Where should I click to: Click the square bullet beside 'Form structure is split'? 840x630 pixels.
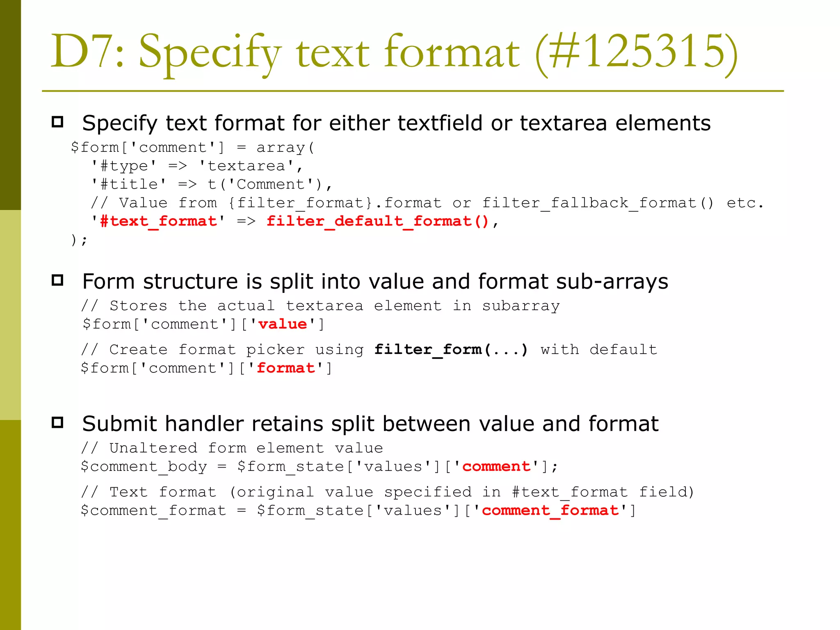57,280
